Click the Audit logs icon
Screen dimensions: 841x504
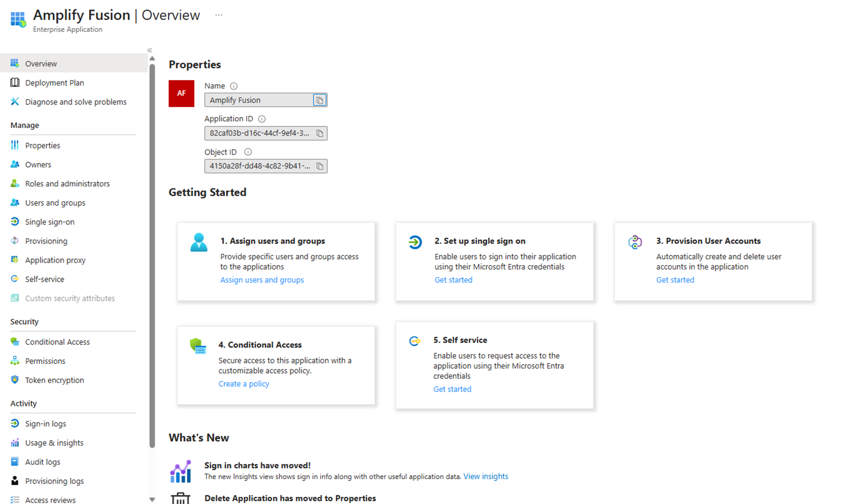tap(15, 461)
